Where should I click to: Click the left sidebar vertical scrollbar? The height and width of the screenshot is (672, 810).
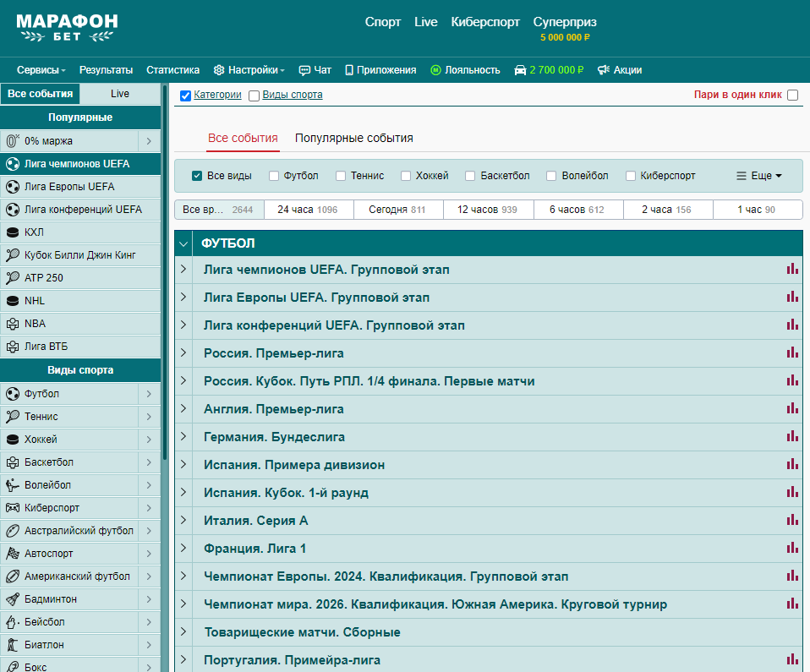(165, 274)
